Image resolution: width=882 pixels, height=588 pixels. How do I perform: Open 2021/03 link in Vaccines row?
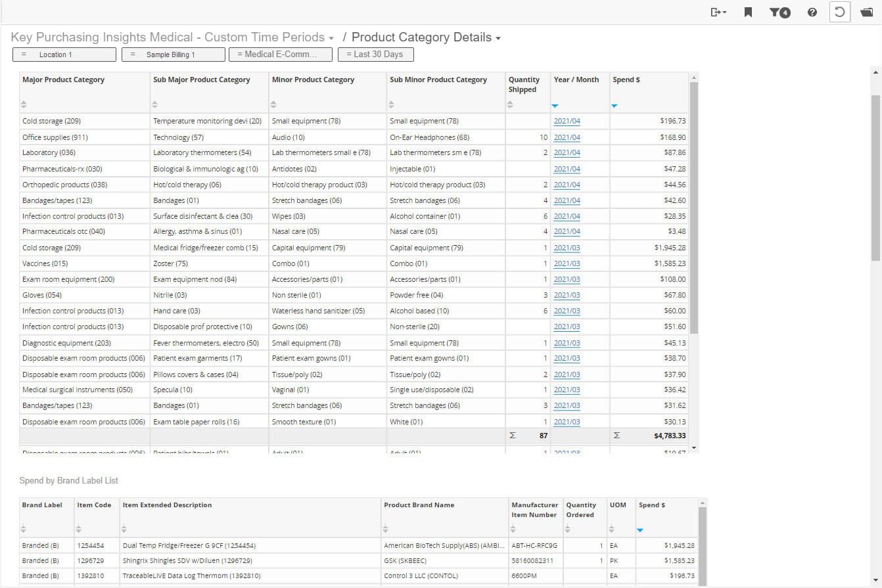[567, 263]
